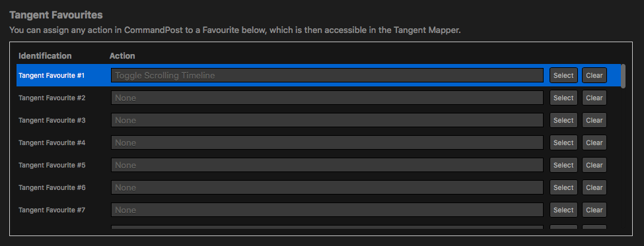Viewport: 644px width, 246px height.
Task: Click Select for Tangent Favourite #7
Action: (x=563, y=210)
